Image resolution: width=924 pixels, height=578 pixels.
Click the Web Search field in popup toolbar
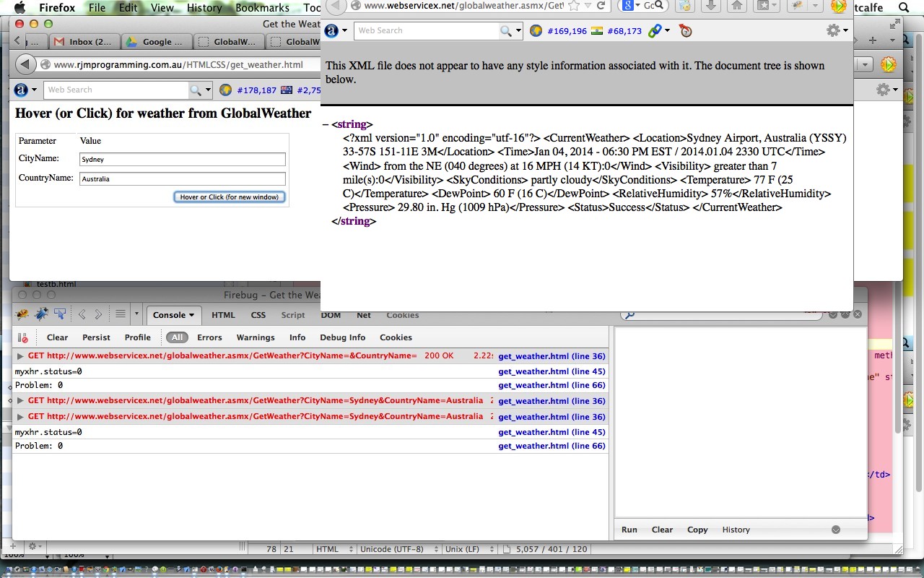coord(427,30)
